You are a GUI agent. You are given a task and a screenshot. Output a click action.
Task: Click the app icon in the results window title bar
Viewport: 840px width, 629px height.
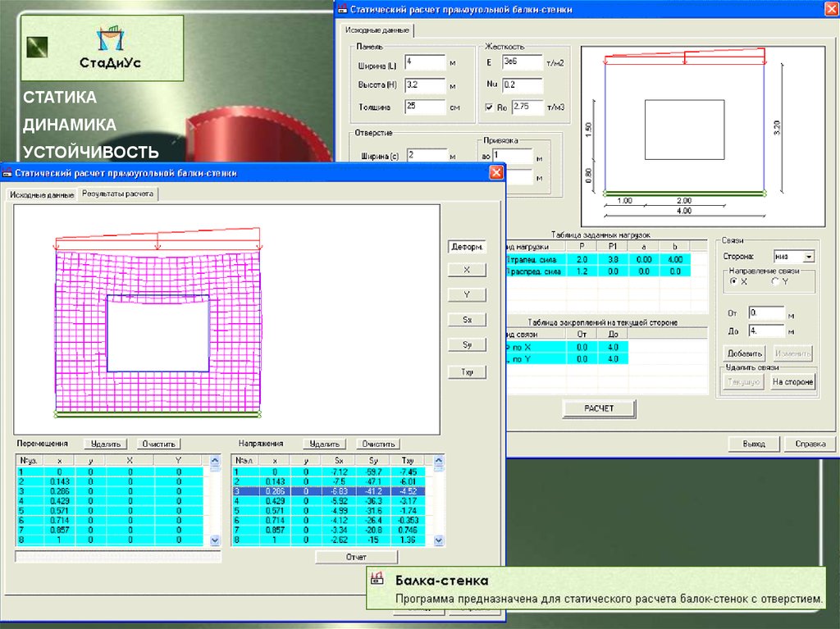(x=7, y=173)
